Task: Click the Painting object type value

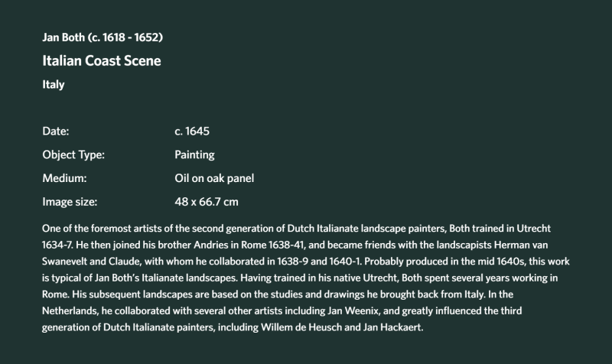Action: 194,155
